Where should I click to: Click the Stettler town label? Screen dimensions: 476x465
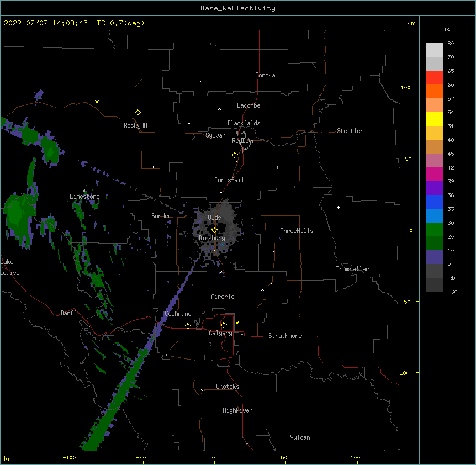[x=350, y=131]
